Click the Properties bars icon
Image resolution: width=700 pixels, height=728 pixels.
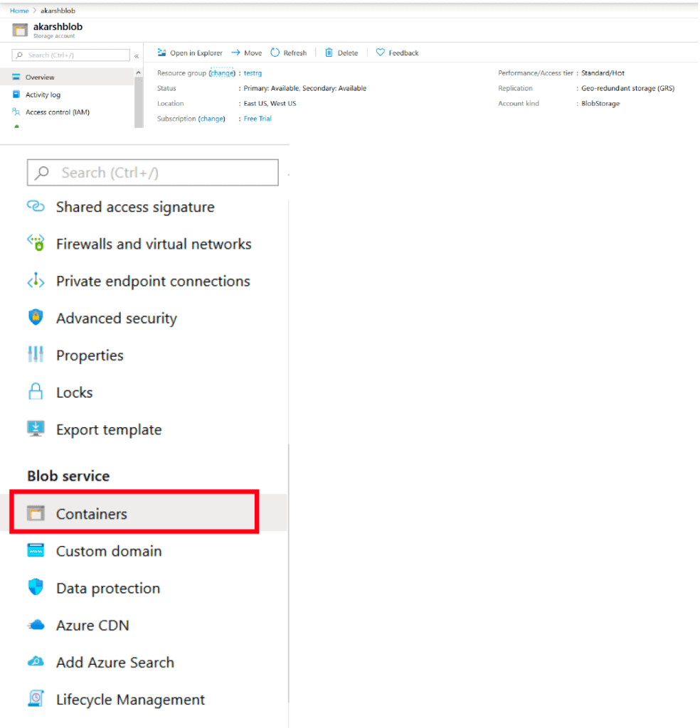36,355
